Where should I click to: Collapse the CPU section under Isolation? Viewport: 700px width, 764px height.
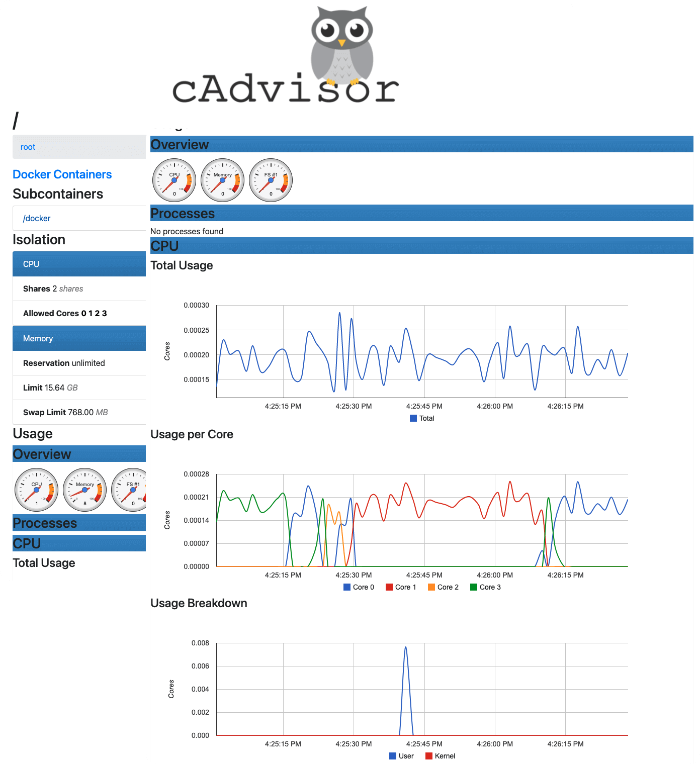coord(79,263)
